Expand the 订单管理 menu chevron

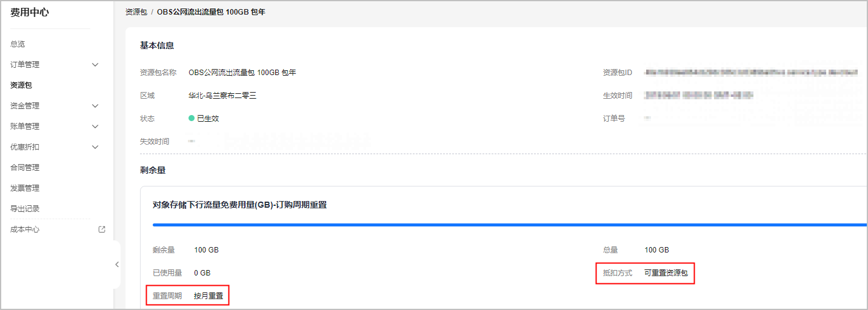pos(95,65)
